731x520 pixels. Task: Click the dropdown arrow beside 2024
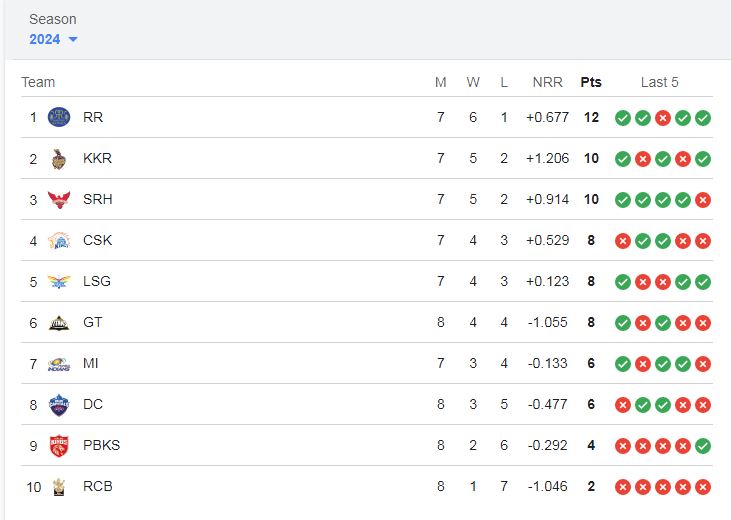click(73, 40)
